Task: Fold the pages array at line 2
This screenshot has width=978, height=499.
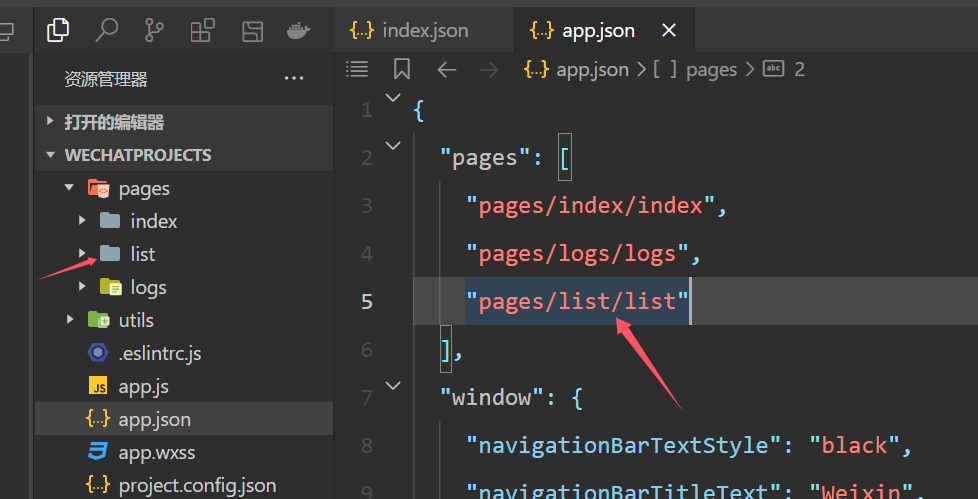Action: (x=393, y=146)
